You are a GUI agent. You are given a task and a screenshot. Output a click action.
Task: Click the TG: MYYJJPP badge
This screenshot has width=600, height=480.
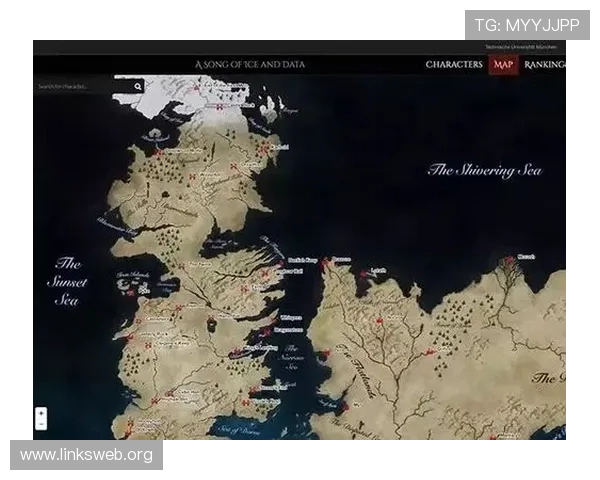[x=527, y=24]
